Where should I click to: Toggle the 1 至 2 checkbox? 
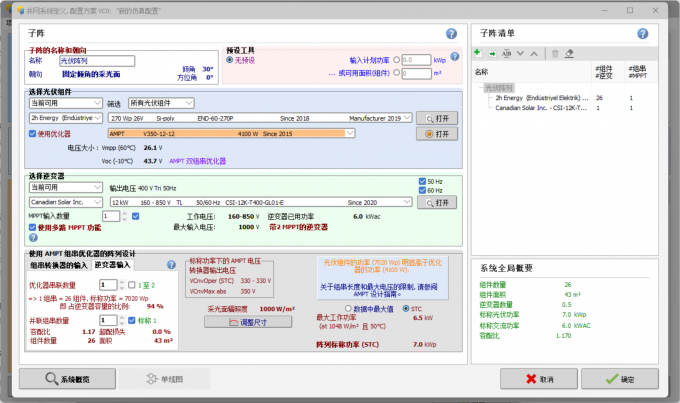point(132,285)
